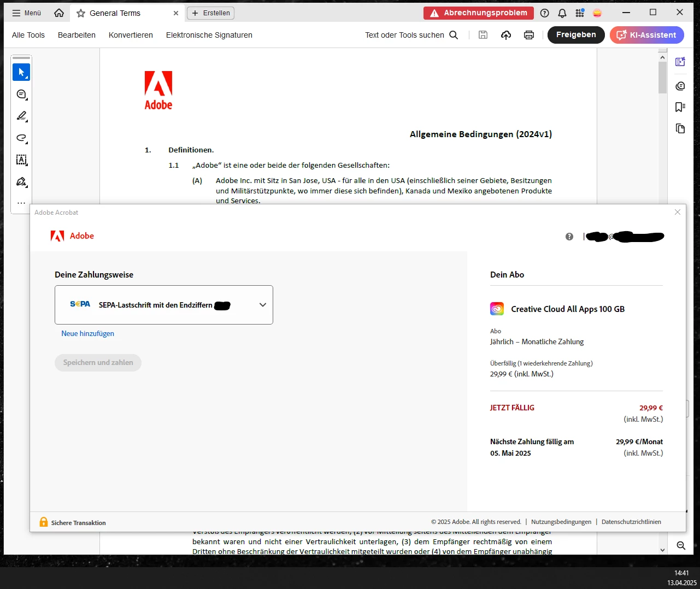
Task: Open the Nutzungsbedingungen link
Action: 561,522
